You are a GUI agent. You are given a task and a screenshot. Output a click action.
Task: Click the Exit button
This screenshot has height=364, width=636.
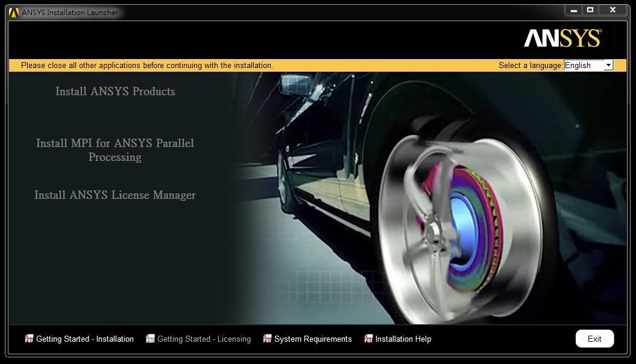point(594,339)
